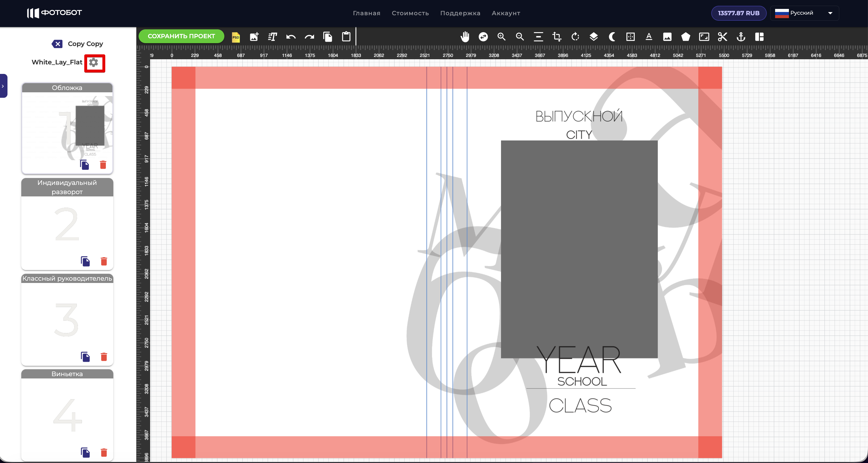Select the hand pan tool
The height and width of the screenshot is (463, 868).
(x=465, y=37)
